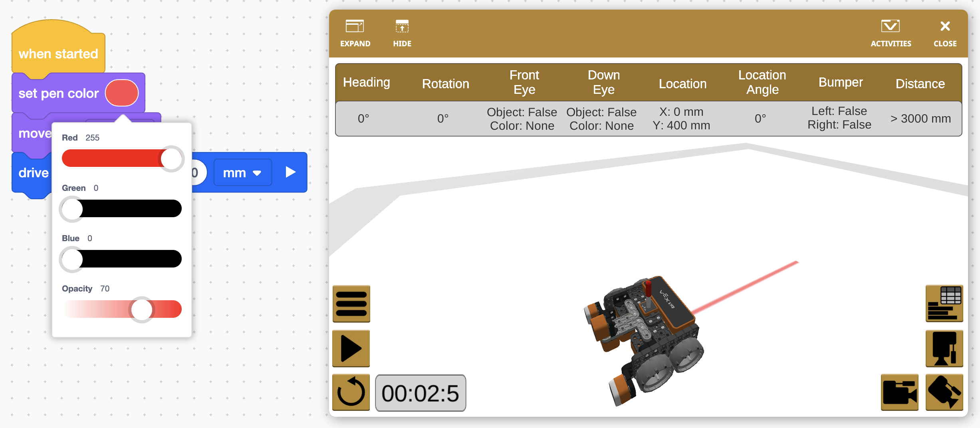980x428 pixels.
Task: Open the pen color picker swatch
Action: pos(122,92)
